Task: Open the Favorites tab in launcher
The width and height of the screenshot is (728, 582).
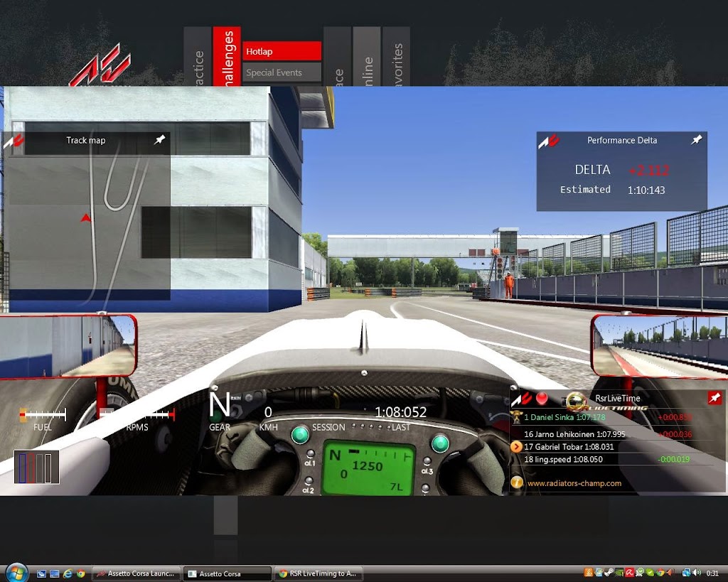Action: click(396, 57)
